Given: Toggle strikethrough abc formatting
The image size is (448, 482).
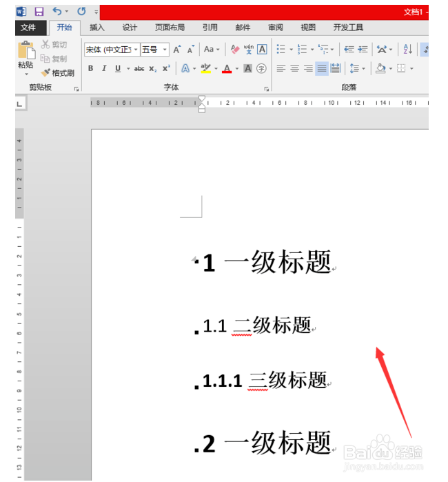Looking at the screenshot, I should 139,68.
